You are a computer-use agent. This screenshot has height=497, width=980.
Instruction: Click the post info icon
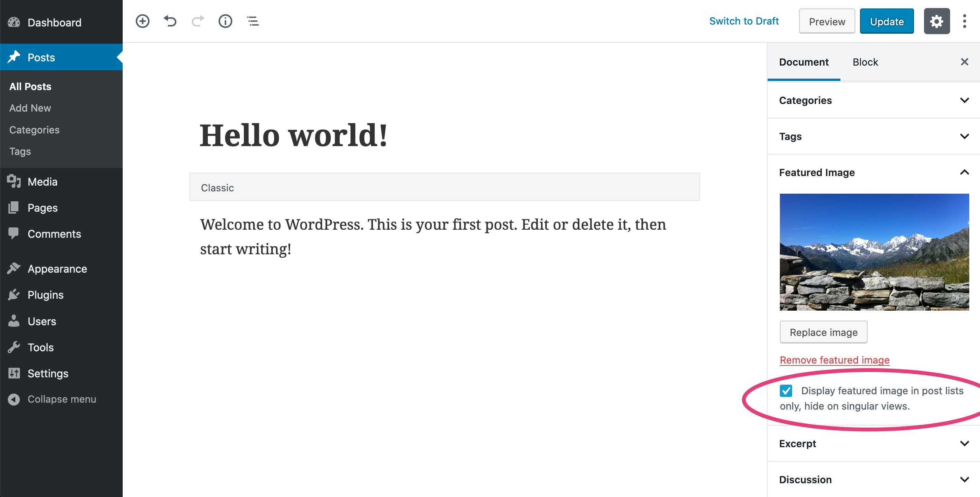[x=225, y=21]
